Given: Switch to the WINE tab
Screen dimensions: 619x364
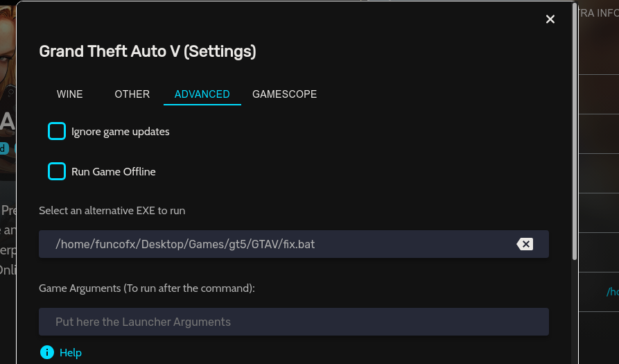Looking at the screenshot, I should [x=69, y=94].
